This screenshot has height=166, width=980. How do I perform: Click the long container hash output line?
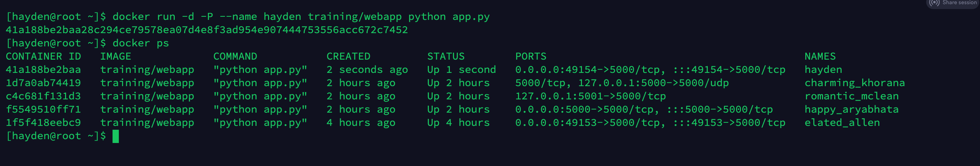[207, 30]
